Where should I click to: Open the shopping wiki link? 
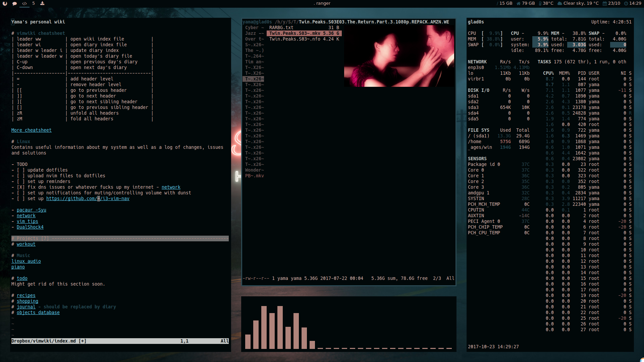pos(28,301)
